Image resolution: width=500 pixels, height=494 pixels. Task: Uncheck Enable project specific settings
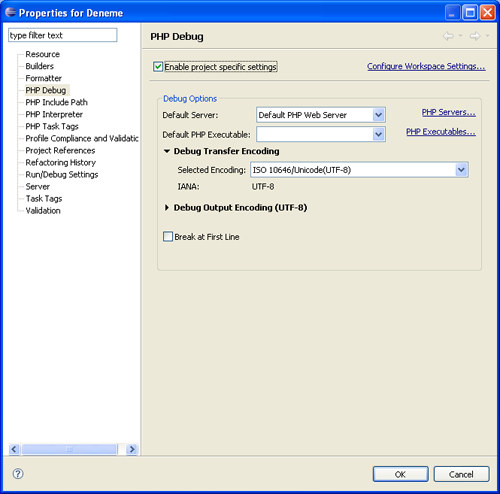pos(158,67)
